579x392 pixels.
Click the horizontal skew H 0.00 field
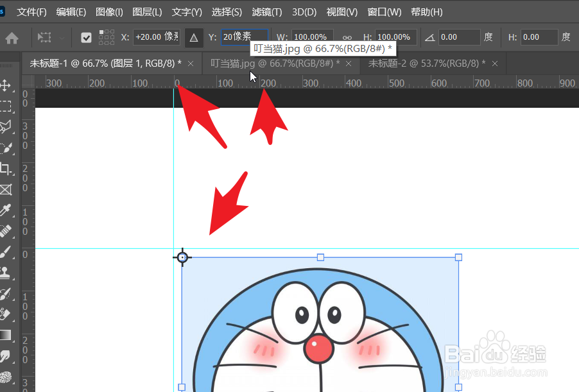pos(539,37)
